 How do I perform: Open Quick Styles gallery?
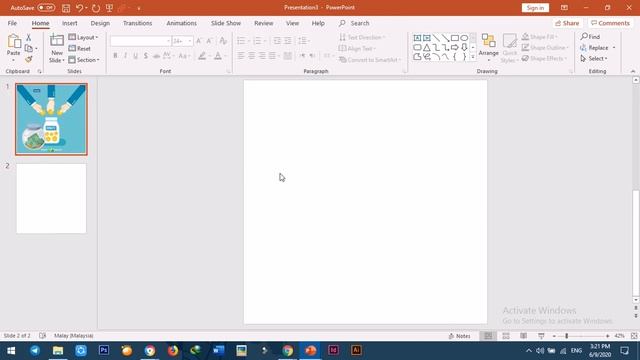[509, 48]
